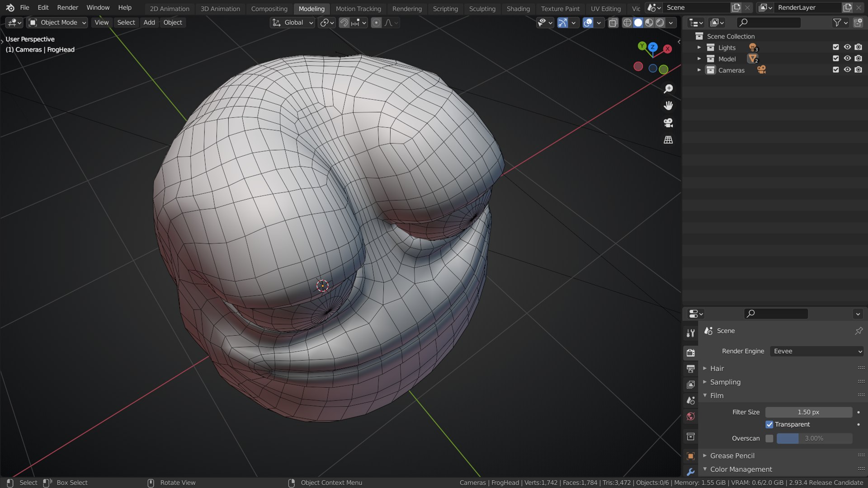Click the zoom view magnifier gizmo
This screenshot has height=488, width=868.
tap(668, 89)
